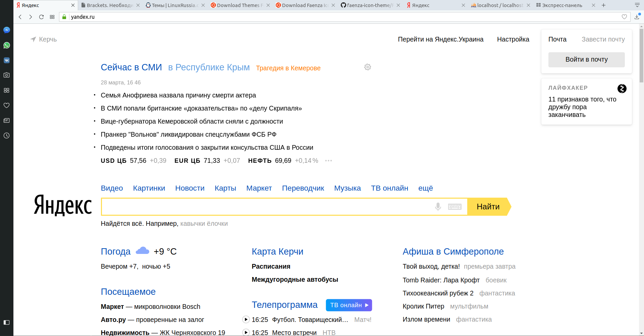The height and width of the screenshot is (336, 644).
Task: Open Messenger in the Opera sidebar
Action: [6, 30]
